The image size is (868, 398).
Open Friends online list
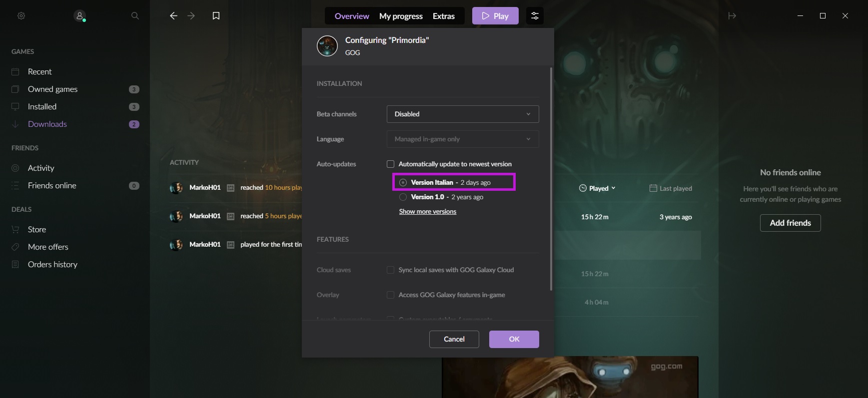click(x=52, y=185)
